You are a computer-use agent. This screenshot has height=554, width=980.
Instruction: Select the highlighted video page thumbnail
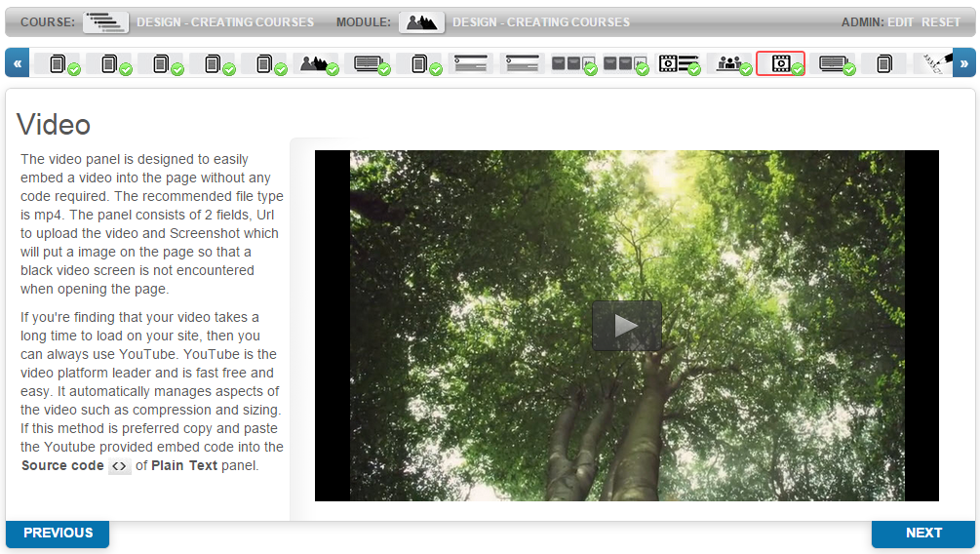tap(781, 63)
